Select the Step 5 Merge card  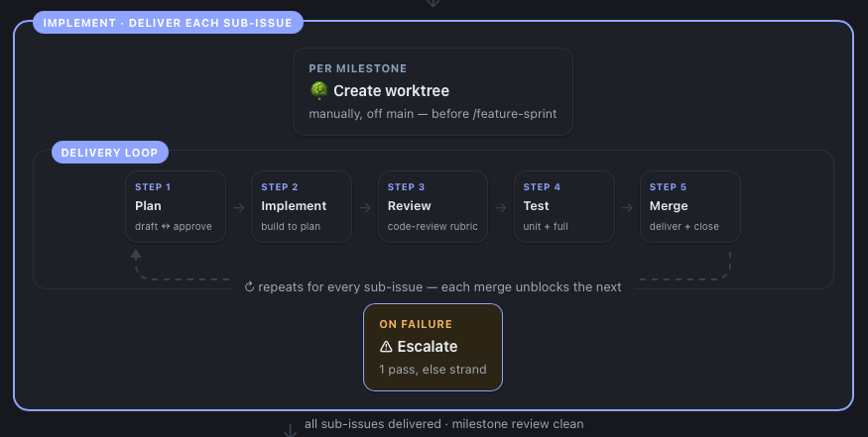[690, 206]
